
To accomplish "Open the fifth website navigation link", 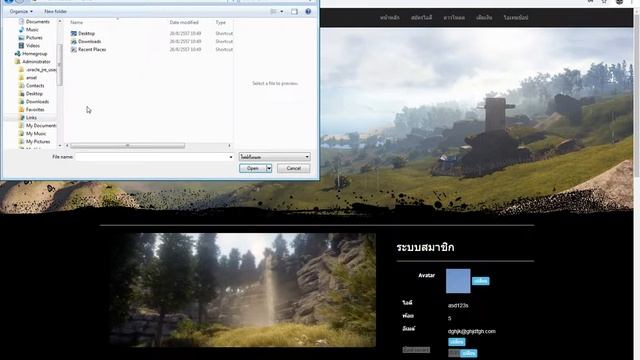I will tap(516, 18).
